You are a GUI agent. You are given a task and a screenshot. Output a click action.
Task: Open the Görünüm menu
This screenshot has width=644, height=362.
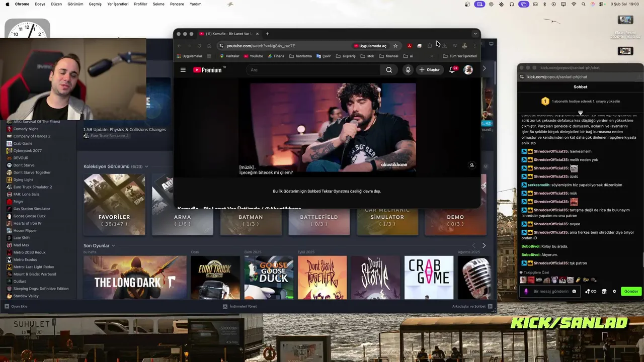click(x=75, y=4)
